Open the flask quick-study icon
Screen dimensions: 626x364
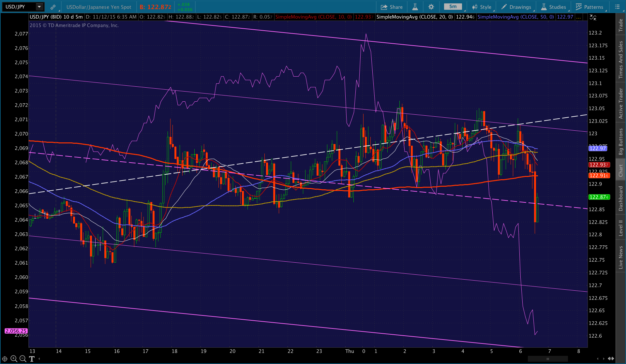[415, 7]
